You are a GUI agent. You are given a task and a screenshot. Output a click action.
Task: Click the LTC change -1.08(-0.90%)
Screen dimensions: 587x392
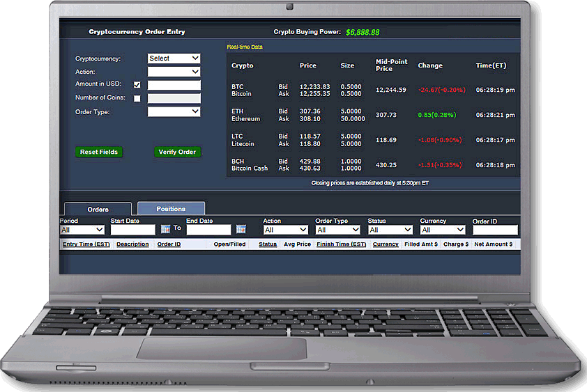point(440,140)
